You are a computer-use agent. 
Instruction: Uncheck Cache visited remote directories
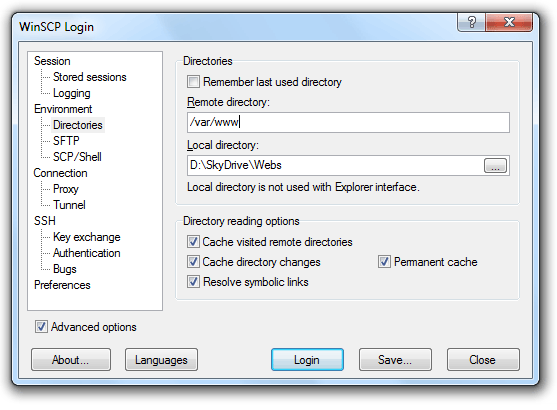pyautogui.click(x=194, y=242)
